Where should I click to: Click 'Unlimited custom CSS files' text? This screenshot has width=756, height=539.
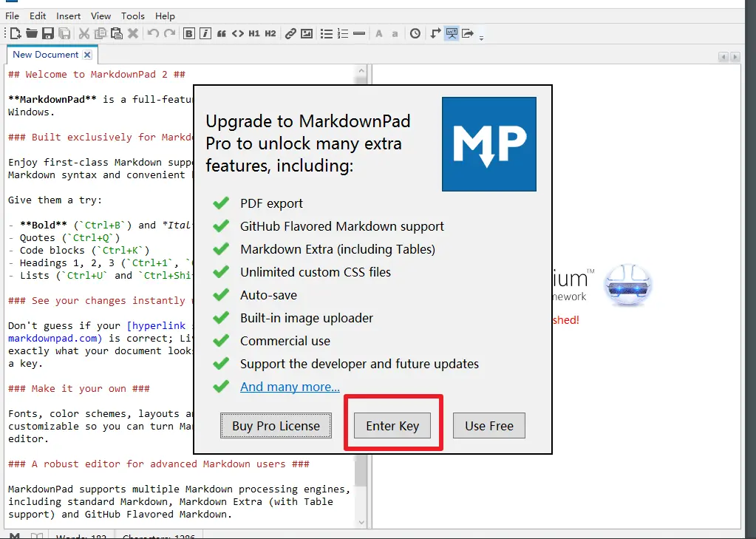tap(316, 272)
